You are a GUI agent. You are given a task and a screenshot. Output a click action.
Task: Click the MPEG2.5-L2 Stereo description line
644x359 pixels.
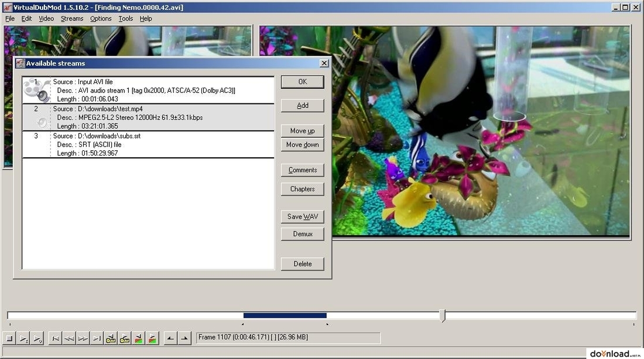130,118
